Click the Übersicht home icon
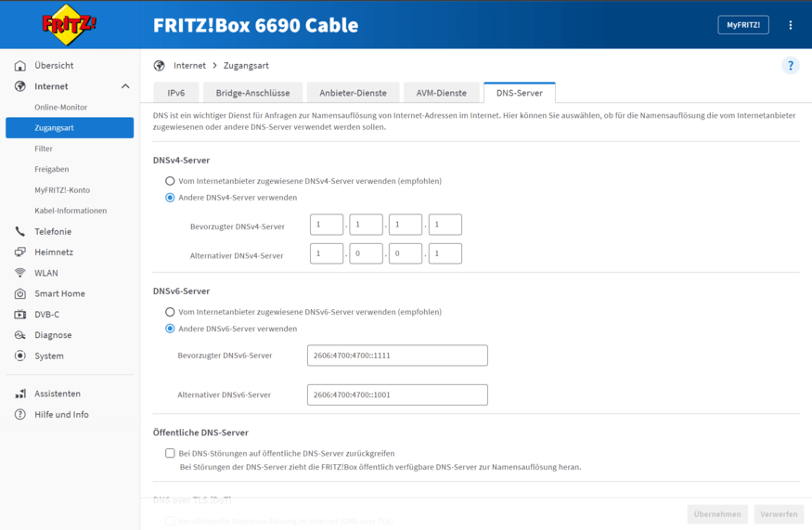Viewport: 812px width, 530px height. pos(20,66)
